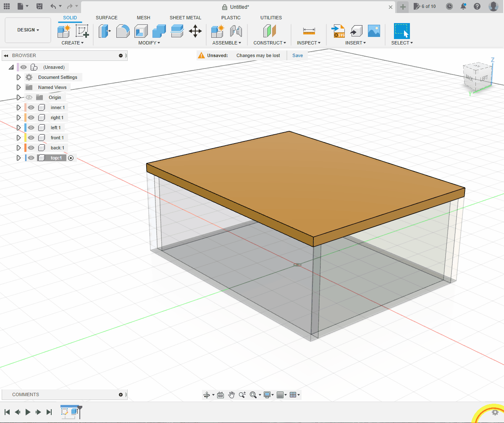The width and height of the screenshot is (504, 423).
Task: Open the Measure tool
Action: [309, 31]
